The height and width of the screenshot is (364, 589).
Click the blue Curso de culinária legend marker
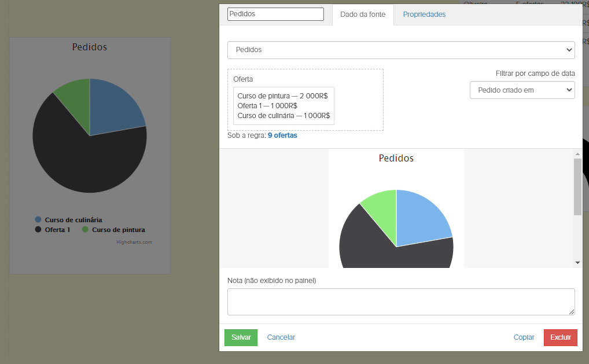click(x=38, y=220)
